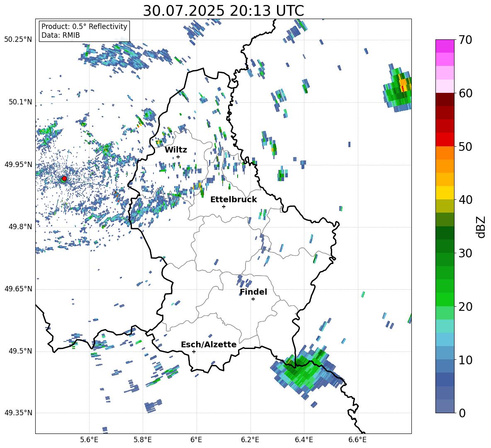This screenshot has height=448, width=491.
Task: Click the colorbar tick label 40
Action: click(465, 200)
